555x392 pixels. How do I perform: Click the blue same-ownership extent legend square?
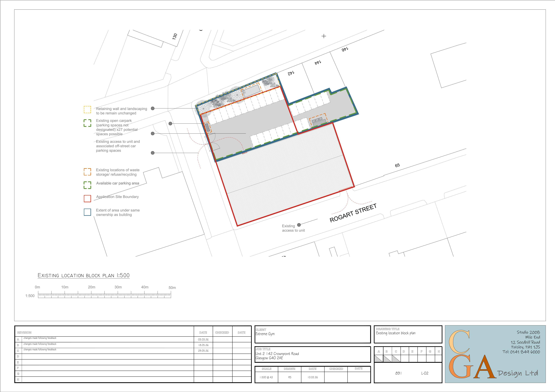(x=87, y=212)
